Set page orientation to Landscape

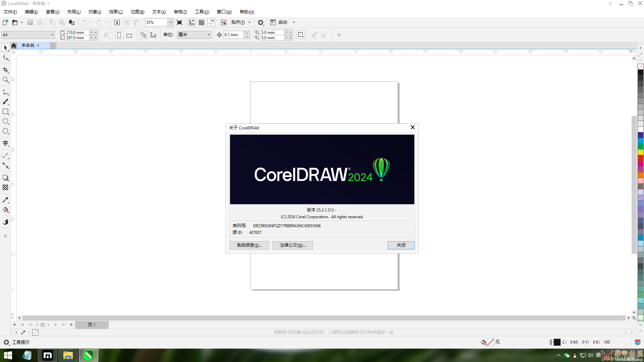[129, 35]
